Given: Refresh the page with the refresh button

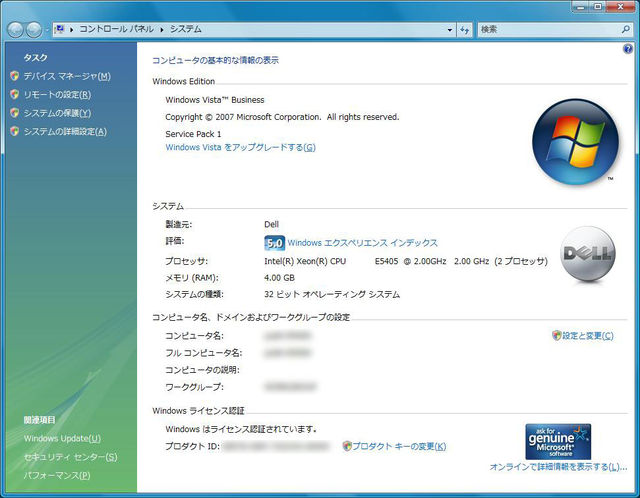Looking at the screenshot, I should (464, 30).
